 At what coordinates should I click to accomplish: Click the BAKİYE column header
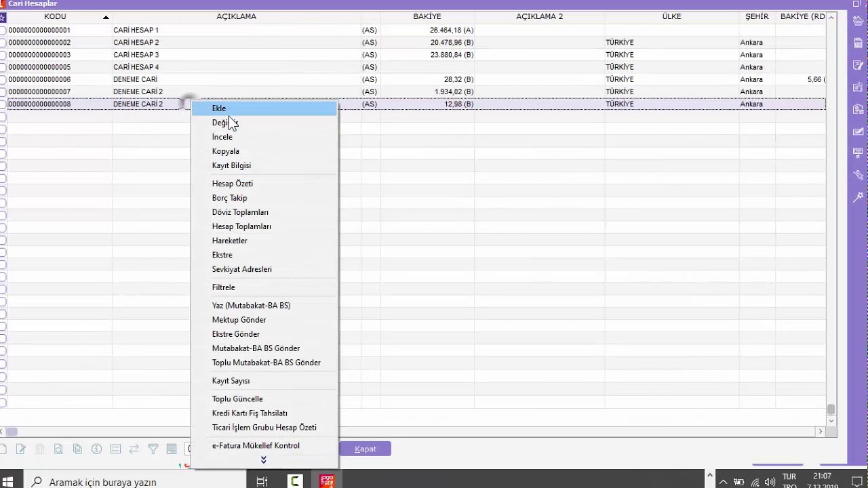tap(427, 16)
